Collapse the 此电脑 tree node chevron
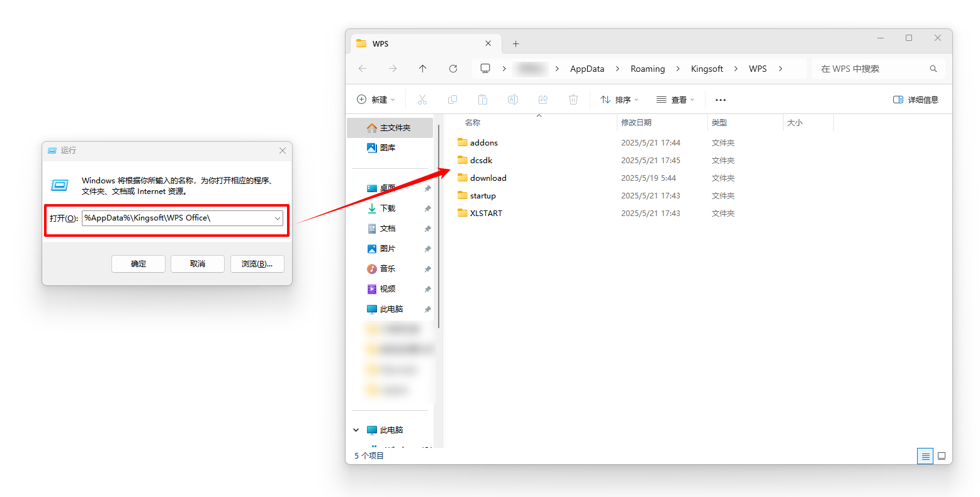The image size is (980, 497). tap(356, 430)
